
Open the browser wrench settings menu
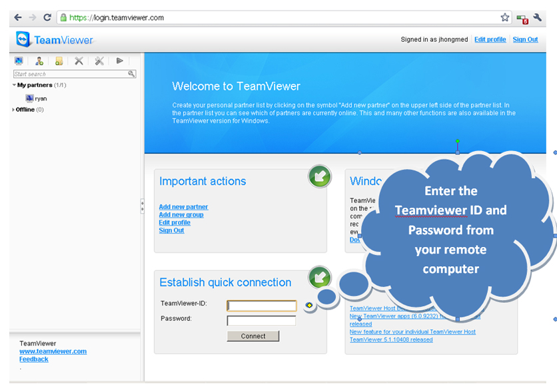(538, 17)
